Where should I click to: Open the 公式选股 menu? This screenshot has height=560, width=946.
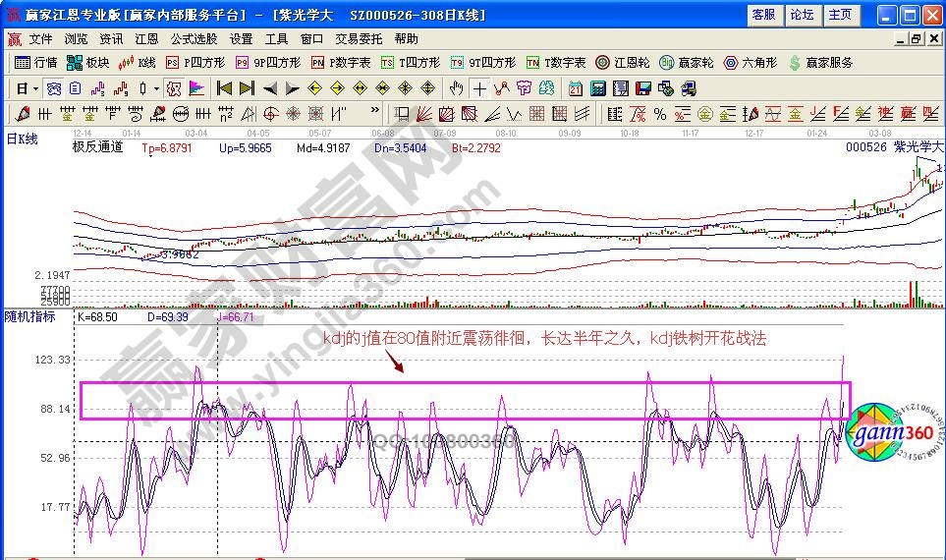[194, 39]
